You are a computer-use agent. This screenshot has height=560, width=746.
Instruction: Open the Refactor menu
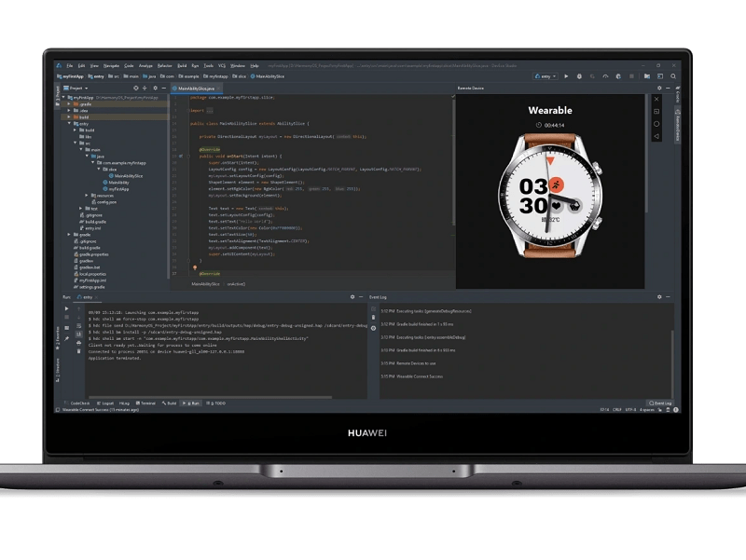165,65
